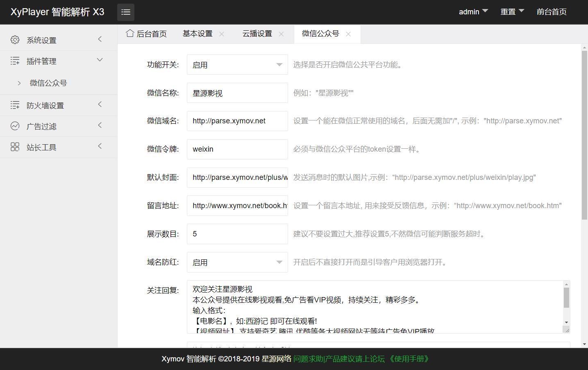This screenshot has height=370, width=588.
Task: Visit 前台首页 from the top bar
Action: pos(551,12)
